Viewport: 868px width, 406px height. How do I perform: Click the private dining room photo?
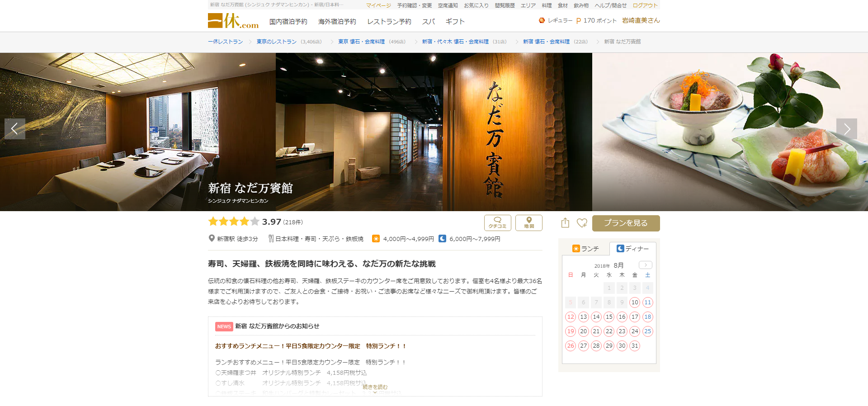tap(138, 132)
